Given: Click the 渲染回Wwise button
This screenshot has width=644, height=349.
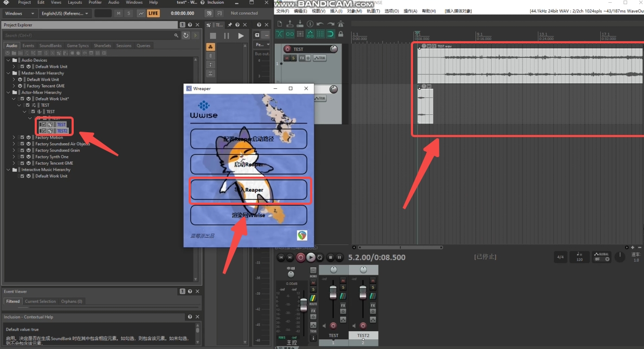Looking at the screenshot, I should pos(248,215).
